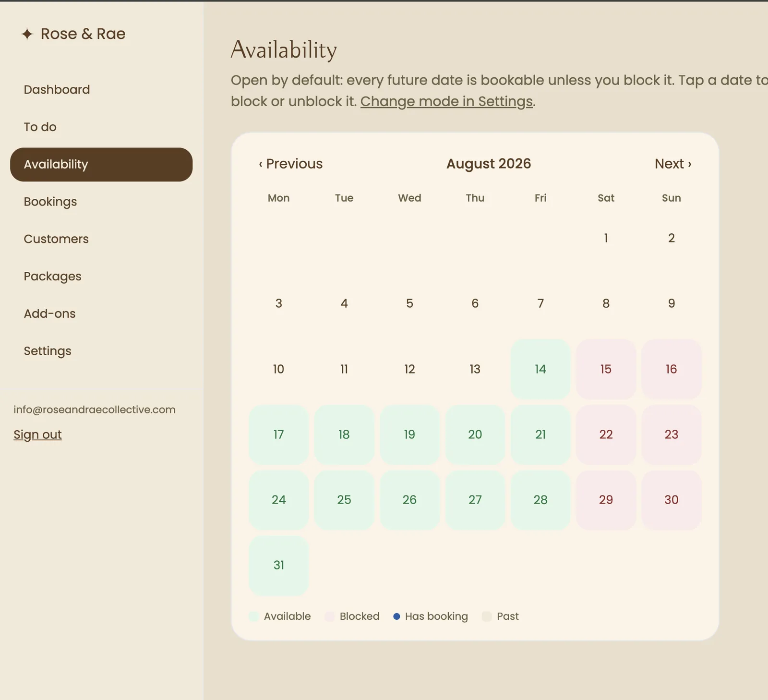
Task: Open the Dashboard page
Action: click(101, 90)
